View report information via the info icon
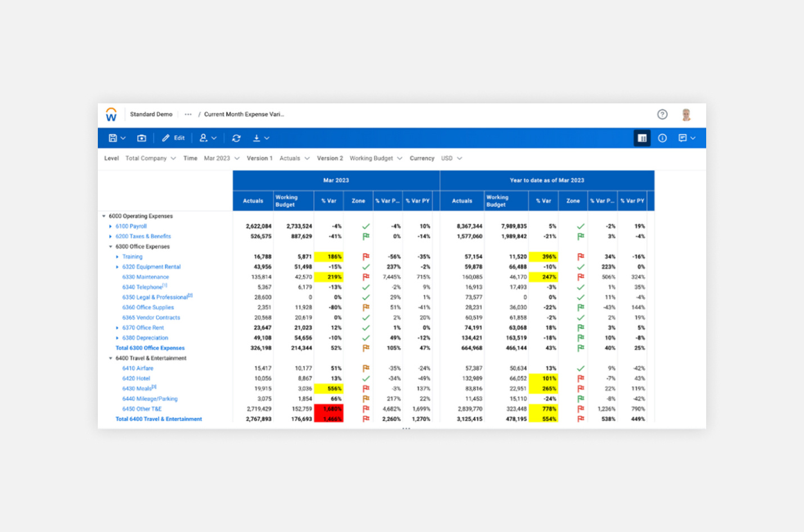The image size is (804, 532). [662, 138]
